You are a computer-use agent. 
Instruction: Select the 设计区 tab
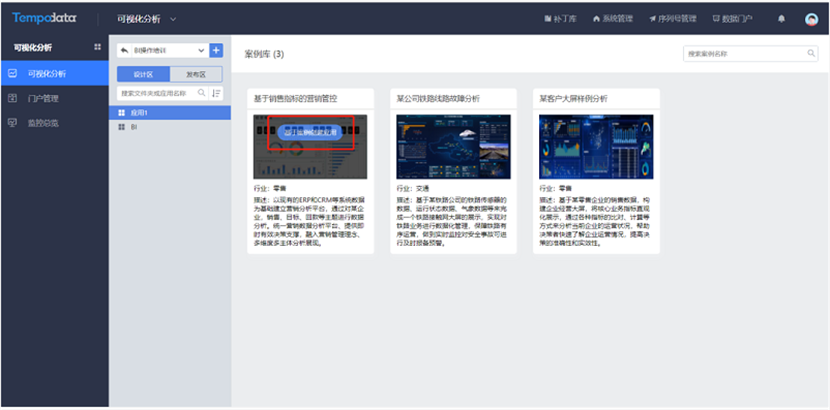143,74
